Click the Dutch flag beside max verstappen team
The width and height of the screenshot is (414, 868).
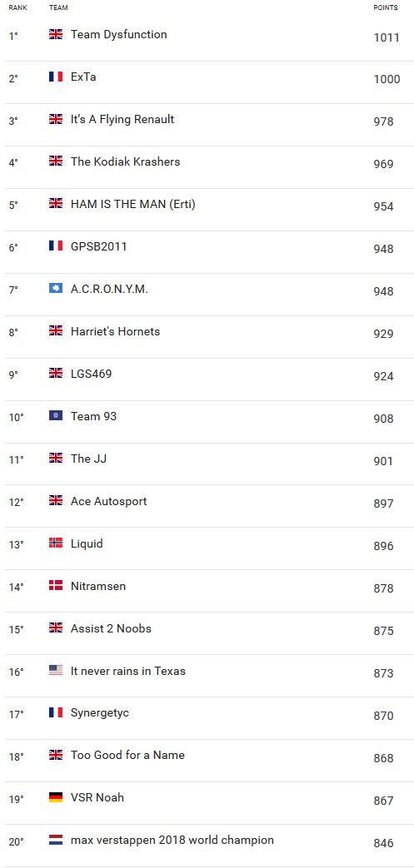(56, 840)
